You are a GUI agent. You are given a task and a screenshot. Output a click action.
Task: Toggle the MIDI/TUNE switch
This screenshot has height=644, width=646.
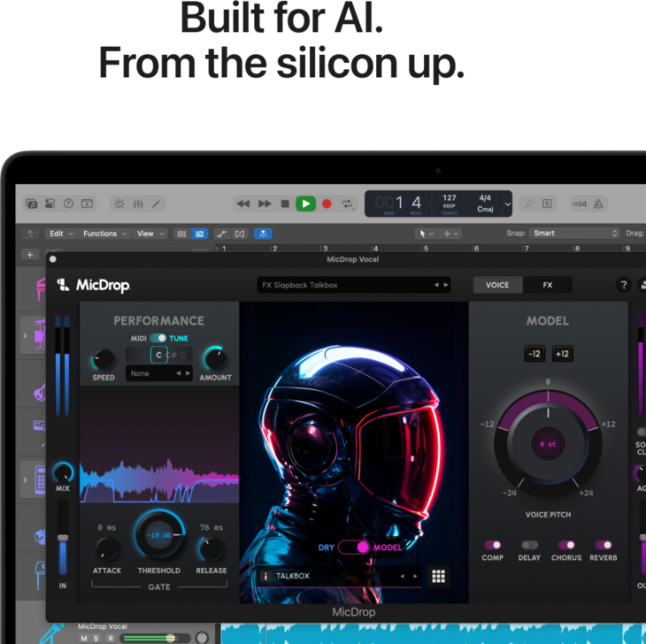click(158, 338)
